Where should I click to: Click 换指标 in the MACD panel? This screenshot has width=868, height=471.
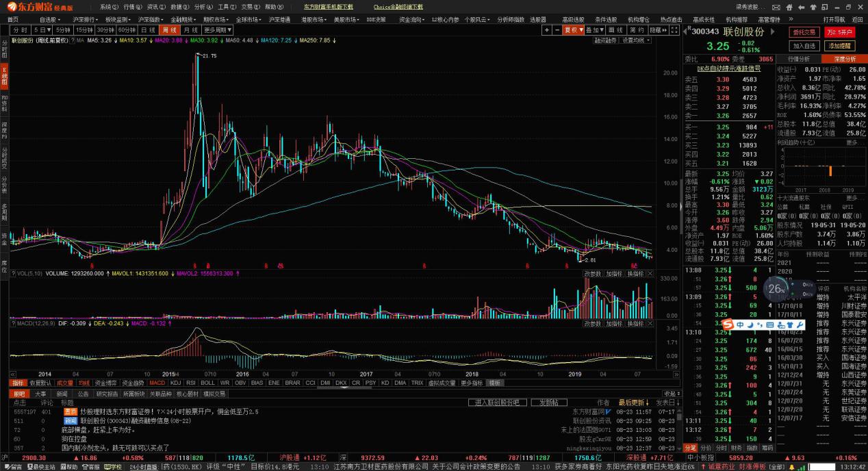click(x=635, y=323)
